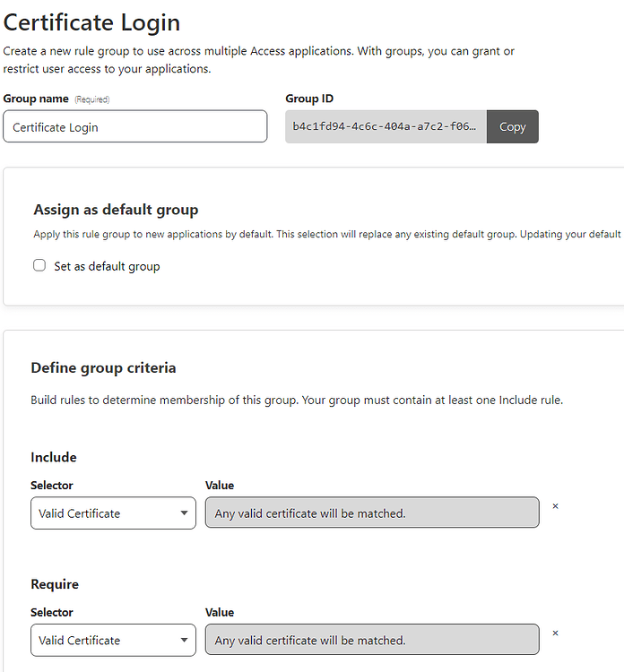Remove the Include rule with its × icon
Image resolution: width=624 pixels, height=672 pixels.
[555, 506]
